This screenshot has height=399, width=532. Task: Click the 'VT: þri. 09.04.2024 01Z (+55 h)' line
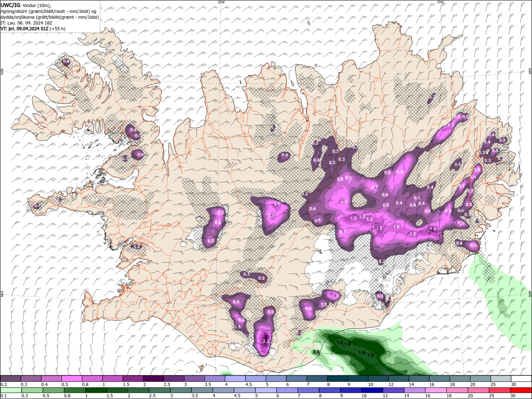pyautogui.click(x=33, y=29)
